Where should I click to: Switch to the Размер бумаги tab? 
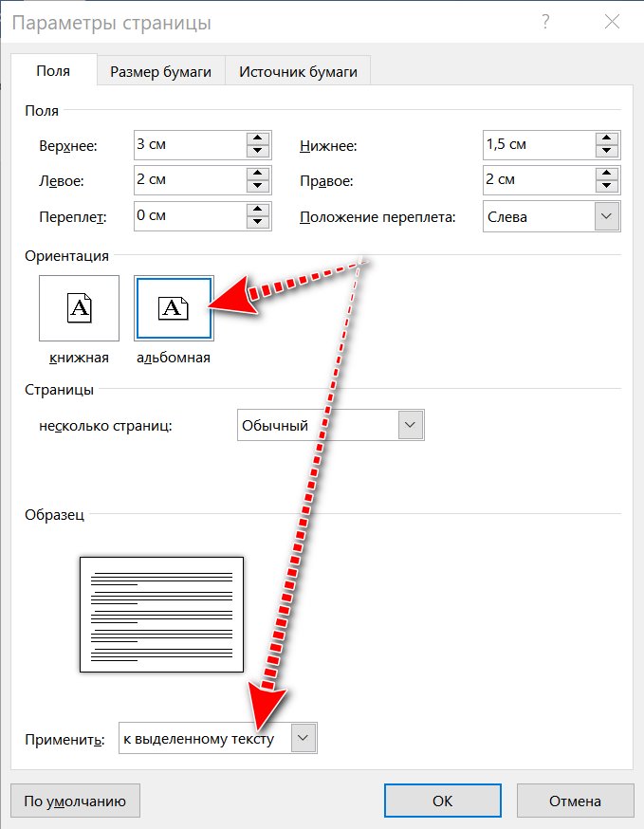pyautogui.click(x=160, y=71)
